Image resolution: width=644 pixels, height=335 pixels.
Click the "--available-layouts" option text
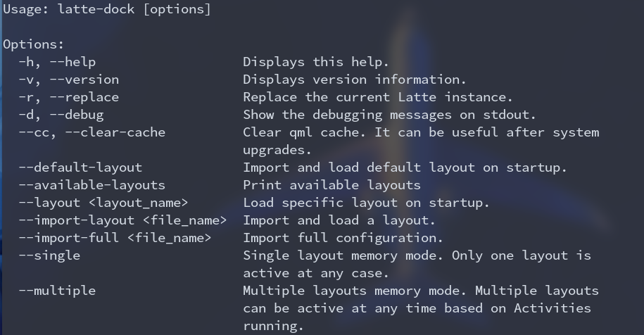point(92,185)
